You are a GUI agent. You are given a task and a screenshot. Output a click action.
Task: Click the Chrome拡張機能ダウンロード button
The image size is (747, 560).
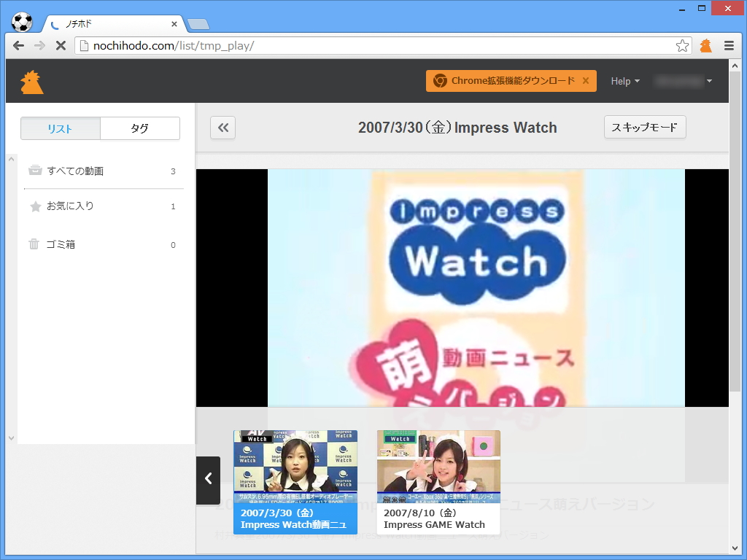[505, 81]
